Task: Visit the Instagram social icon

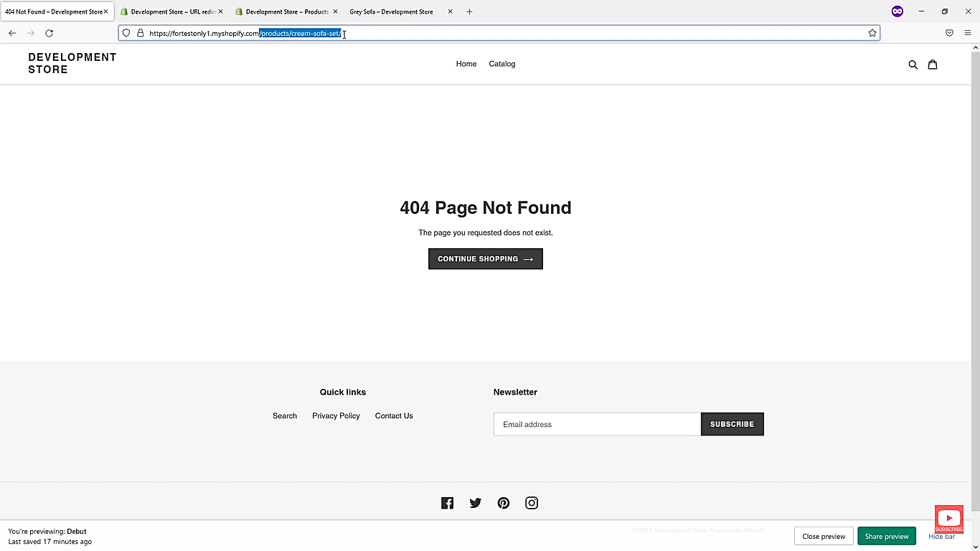Action: coord(532,503)
